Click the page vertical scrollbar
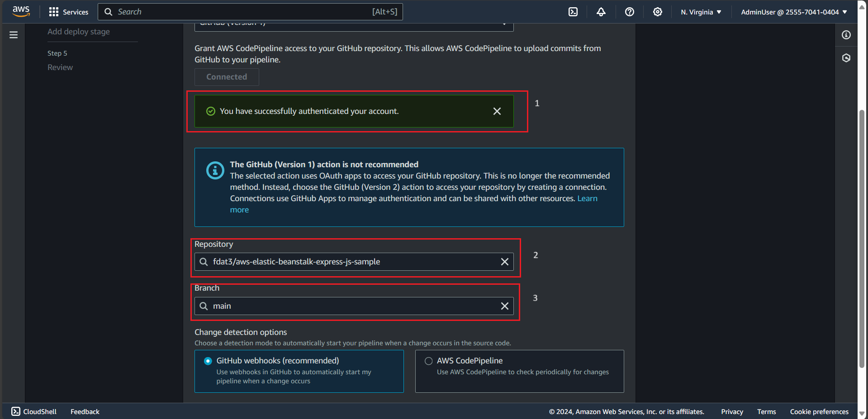Screen dimensions: 868x419 (862, 239)
